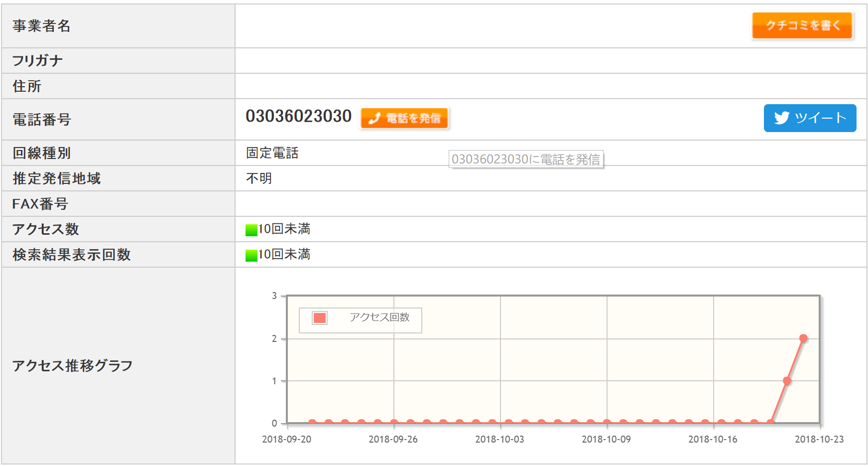Click the green square in 検索結果表示回数 row

point(251,255)
